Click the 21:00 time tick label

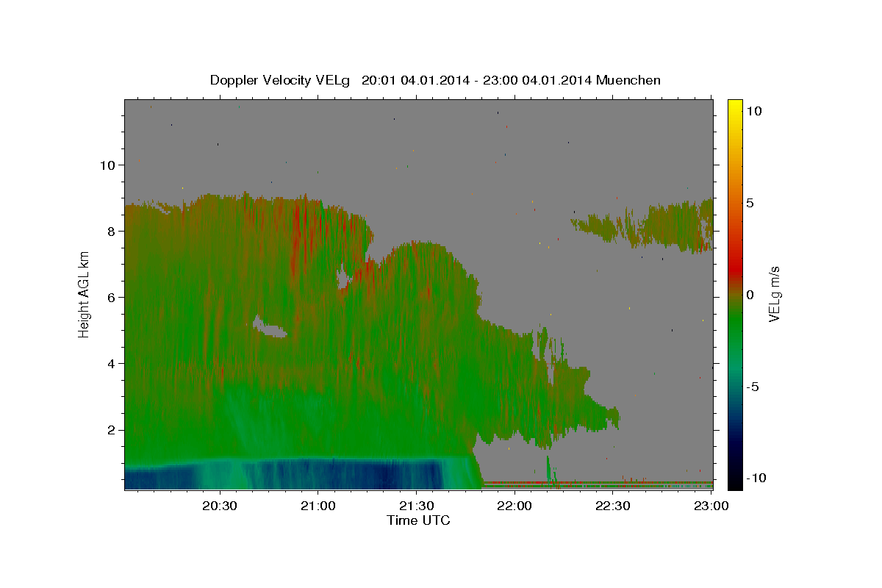pyautogui.click(x=318, y=506)
